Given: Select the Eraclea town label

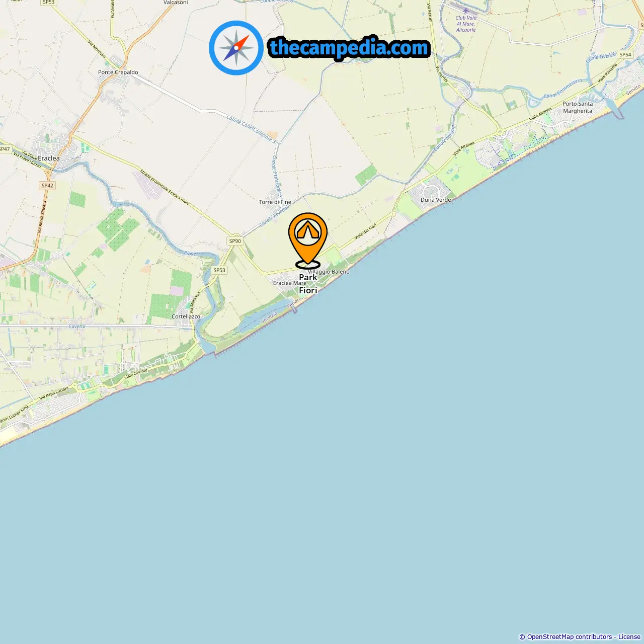Looking at the screenshot, I should pos(49,158).
